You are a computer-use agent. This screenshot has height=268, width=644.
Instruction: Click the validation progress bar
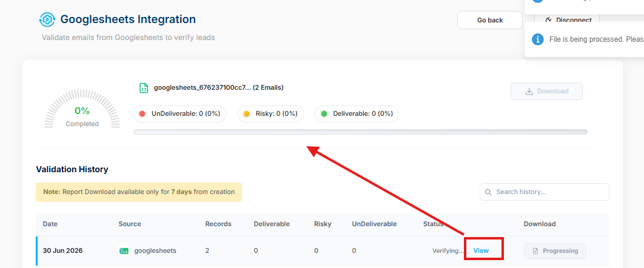(360, 132)
